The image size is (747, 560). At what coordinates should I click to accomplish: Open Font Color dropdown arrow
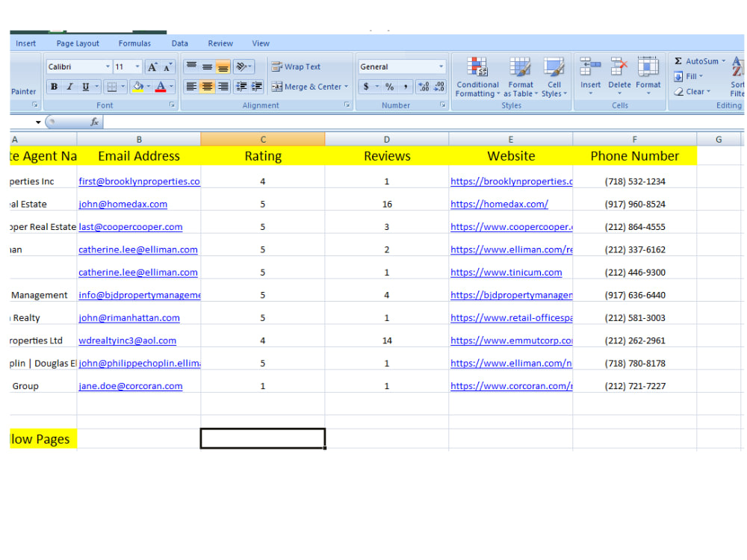coord(171,87)
